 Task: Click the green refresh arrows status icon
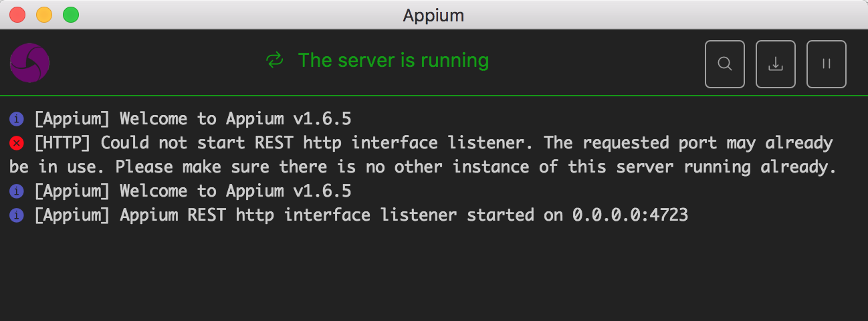click(x=275, y=61)
